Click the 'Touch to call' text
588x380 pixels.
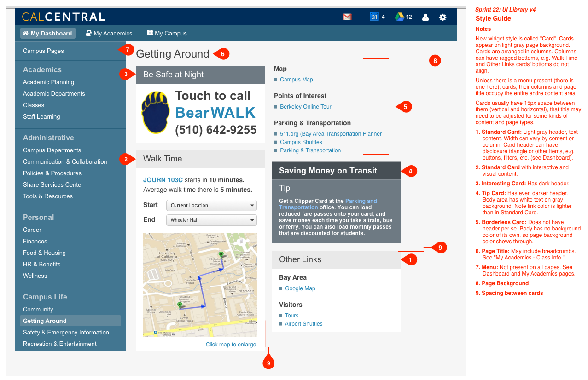coord(213,96)
